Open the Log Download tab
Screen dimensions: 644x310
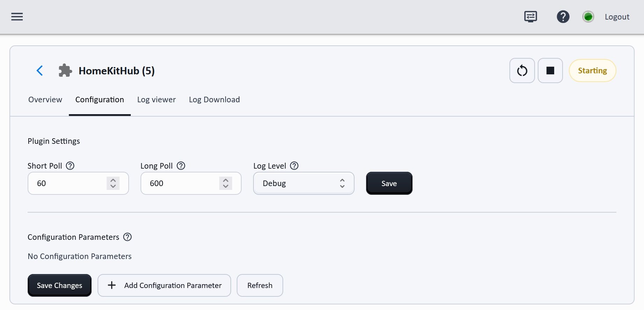pos(214,99)
